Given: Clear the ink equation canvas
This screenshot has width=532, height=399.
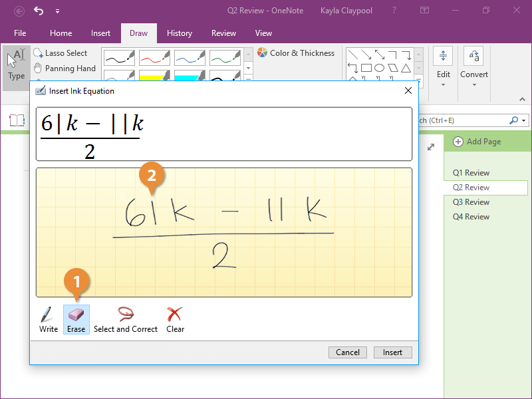Looking at the screenshot, I should point(175,319).
